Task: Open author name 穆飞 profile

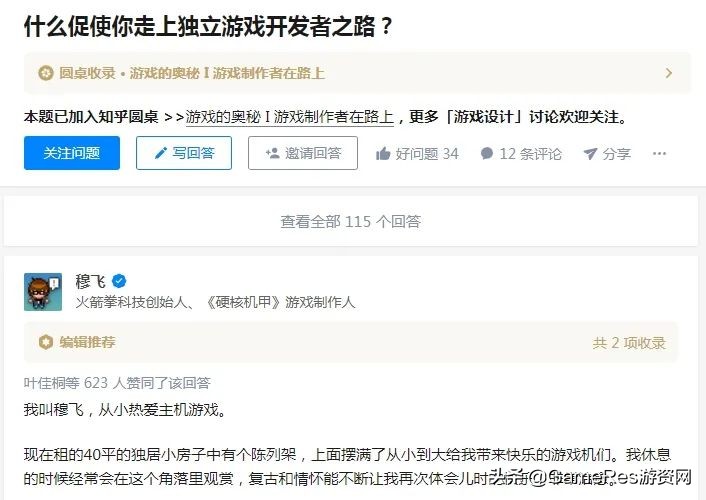Action: [x=90, y=281]
